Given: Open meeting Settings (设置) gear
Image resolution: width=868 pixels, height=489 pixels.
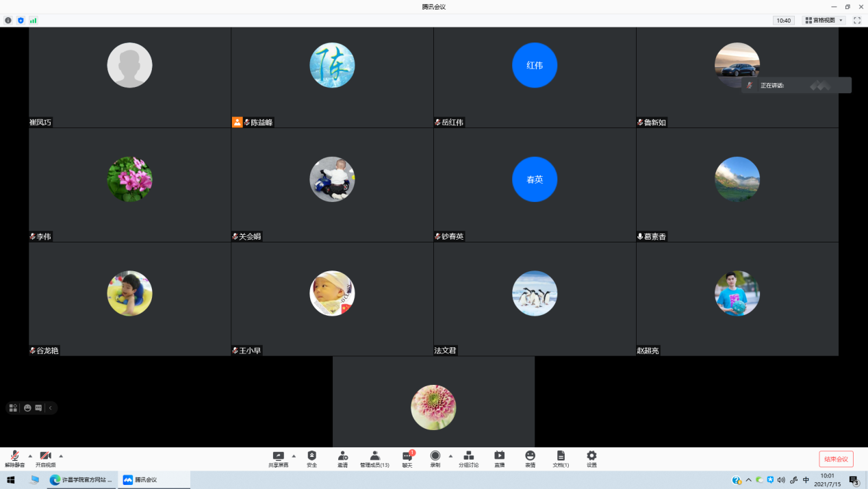Looking at the screenshot, I should (x=591, y=458).
